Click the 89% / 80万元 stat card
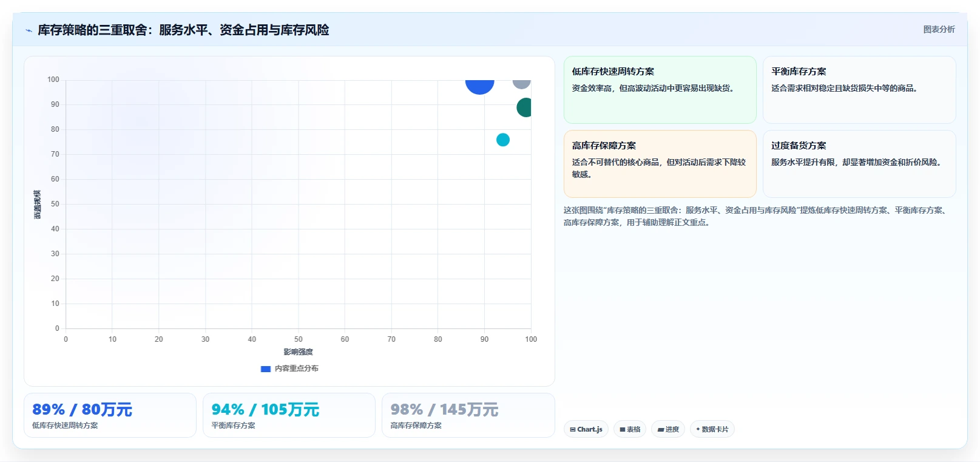 click(x=110, y=415)
